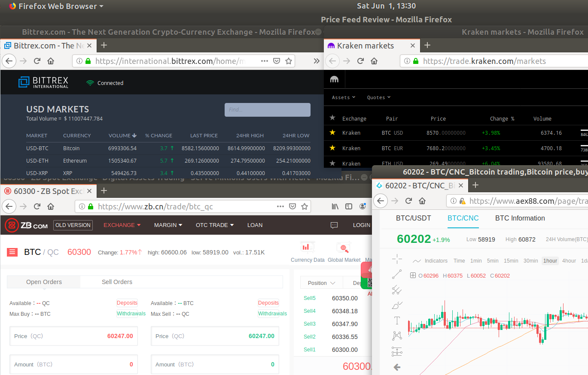This screenshot has width=588, height=375.
Task: Click the USD-BTC market row on Bittrex
Action: (168, 148)
